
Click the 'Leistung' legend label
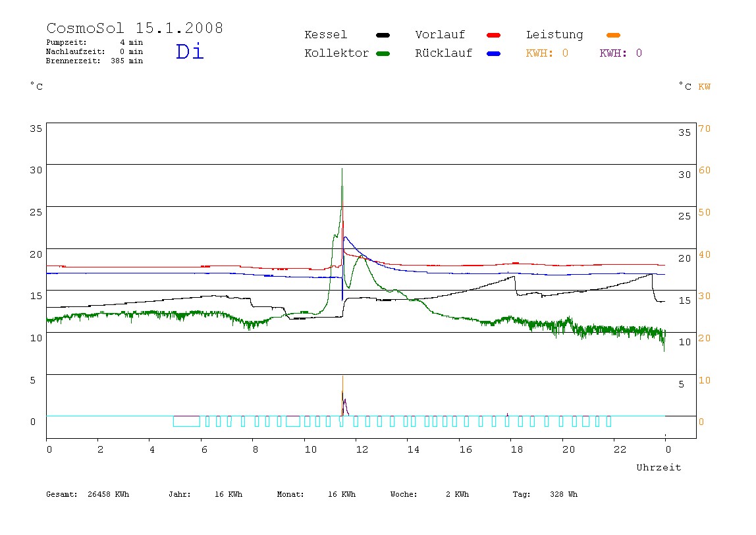554,35
